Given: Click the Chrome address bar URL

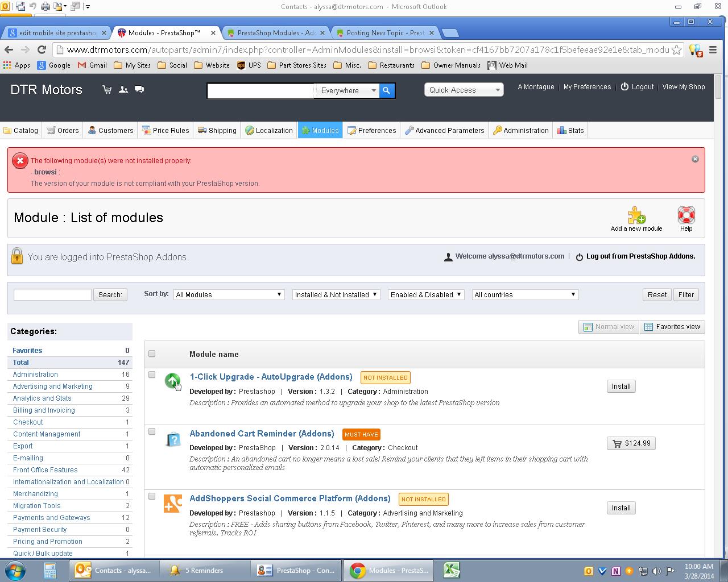Looking at the screenshot, I should pyautogui.click(x=368, y=50).
